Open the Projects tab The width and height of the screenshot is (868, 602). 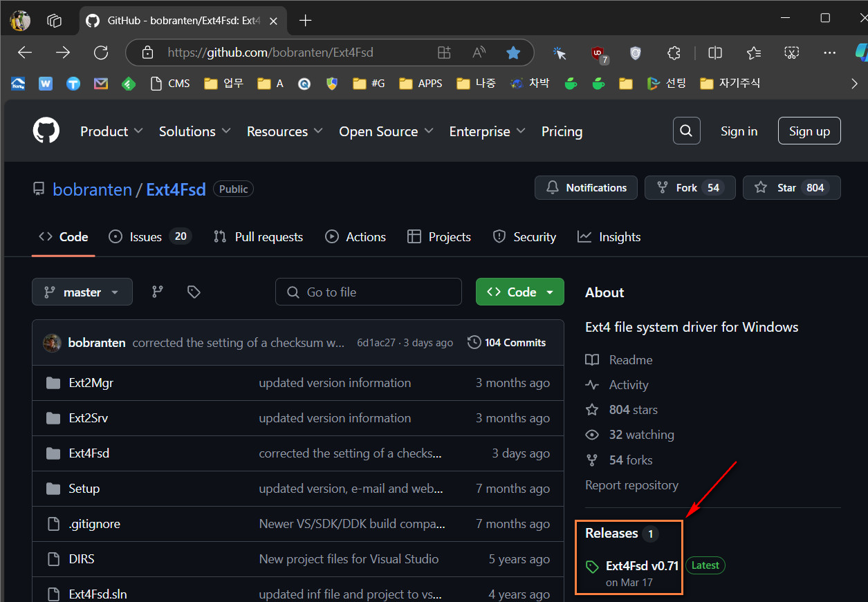pyautogui.click(x=439, y=237)
